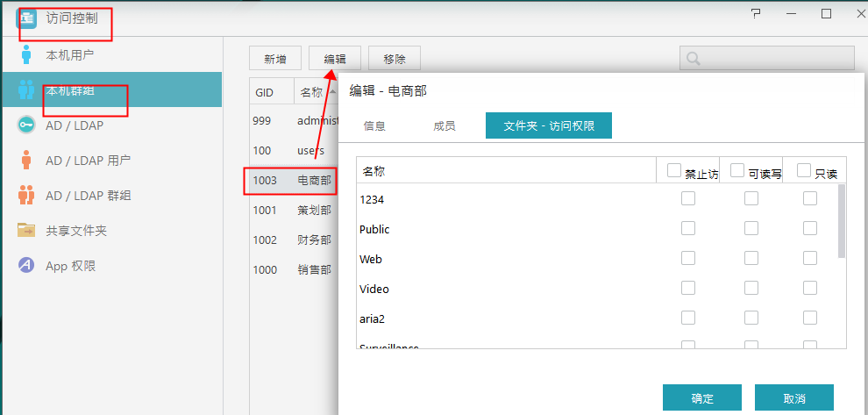Click the 确定 button
Image resolution: width=868 pixels, height=415 pixels.
click(x=702, y=397)
